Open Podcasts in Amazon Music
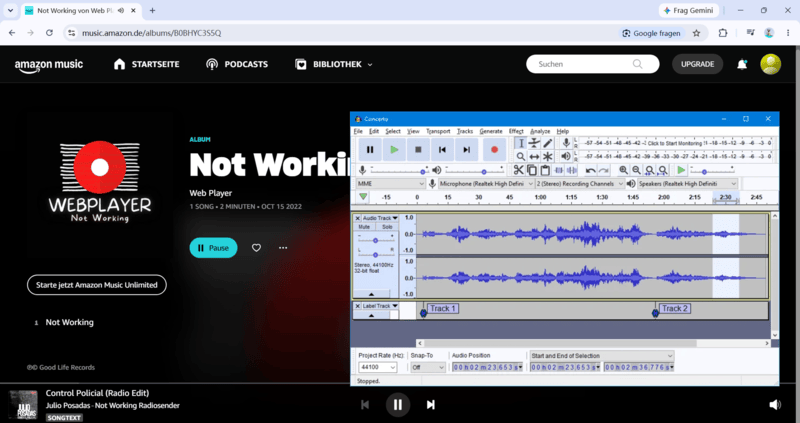This screenshot has width=800, height=423. 237,64
